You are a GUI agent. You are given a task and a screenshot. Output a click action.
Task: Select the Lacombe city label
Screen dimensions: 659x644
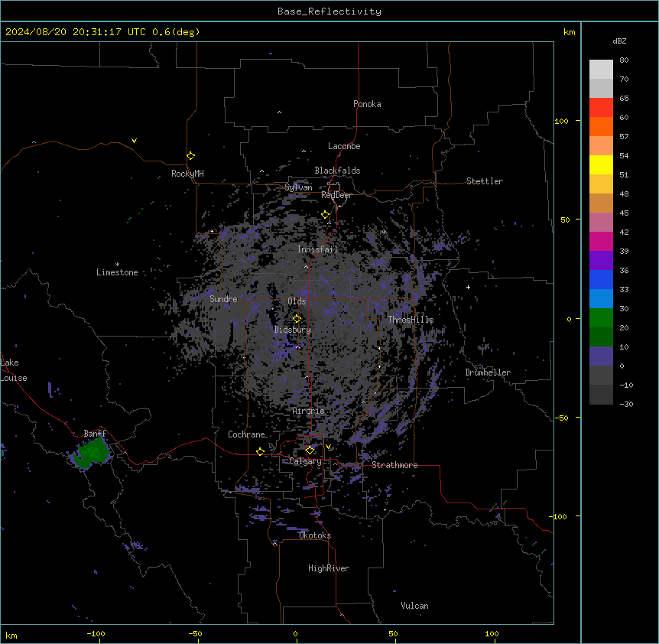344,146
